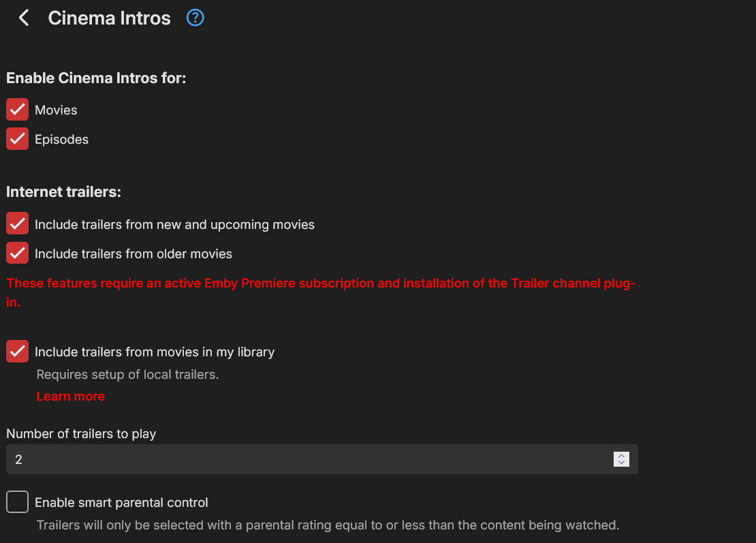Go back using the left arrow
756x543 pixels.
pos(24,18)
